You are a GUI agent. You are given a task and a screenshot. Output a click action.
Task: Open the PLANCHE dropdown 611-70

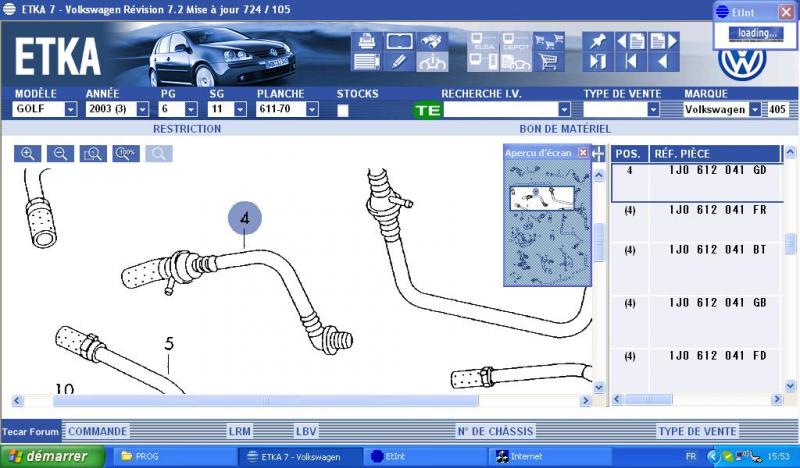click(312, 109)
